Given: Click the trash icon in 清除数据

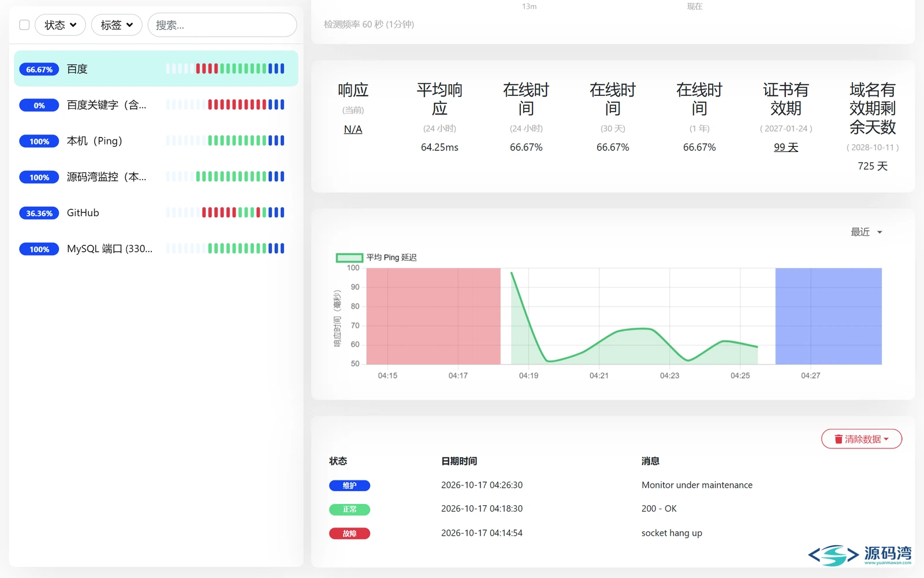Looking at the screenshot, I should tap(839, 439).
